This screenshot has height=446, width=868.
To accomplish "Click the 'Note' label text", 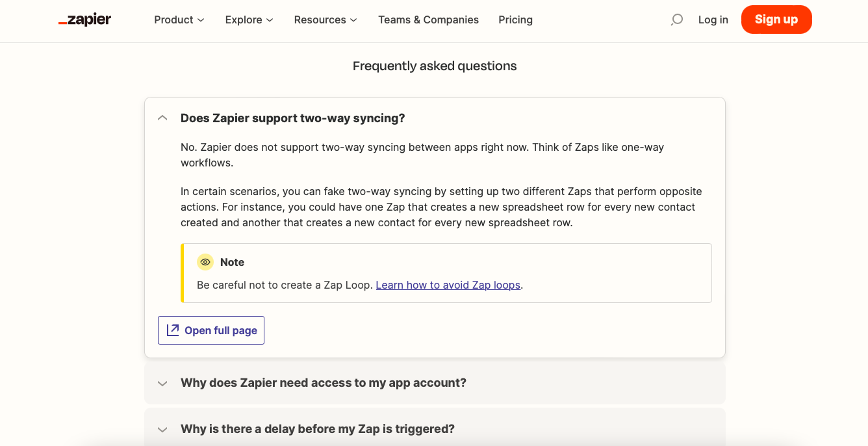I will [232, 262].
